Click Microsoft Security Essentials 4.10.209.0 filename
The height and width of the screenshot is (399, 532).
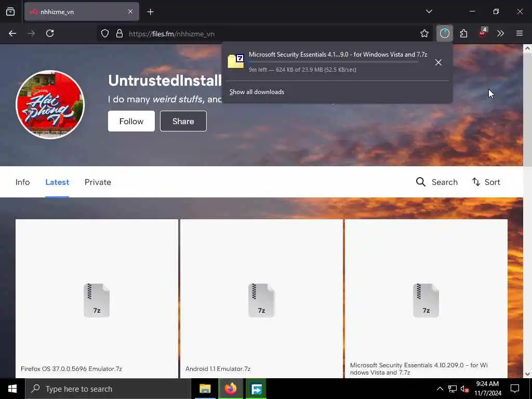(419, 369)
